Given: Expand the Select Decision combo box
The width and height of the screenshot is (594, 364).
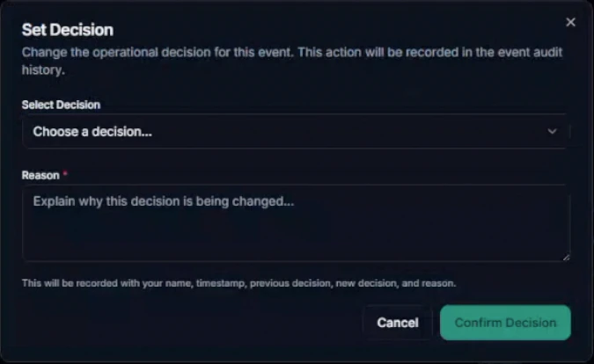Looking at the screenshot, I should pyautogui.click(x=295, y=131).
